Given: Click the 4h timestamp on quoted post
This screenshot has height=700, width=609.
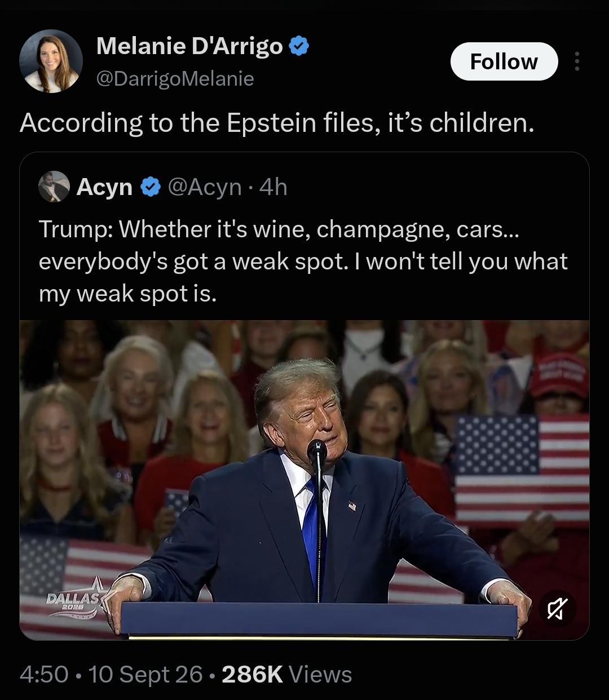Looking at the screenshot, I should coord(273,187).
